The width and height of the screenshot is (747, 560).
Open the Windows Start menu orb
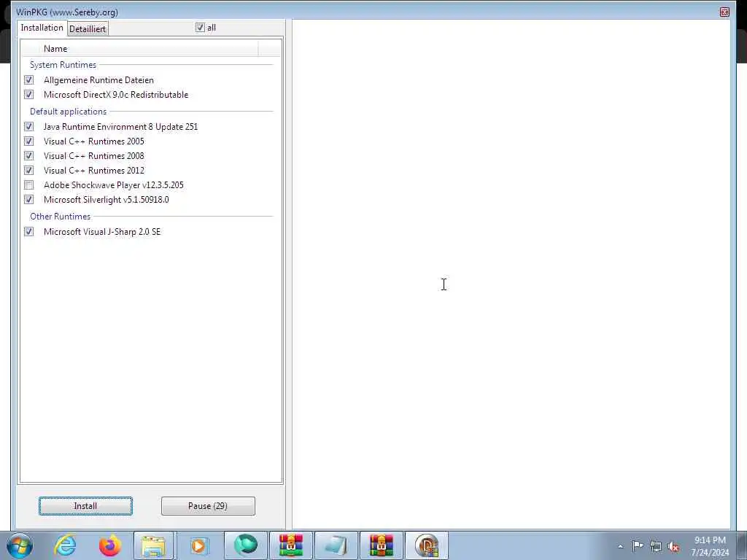[20, 545]
